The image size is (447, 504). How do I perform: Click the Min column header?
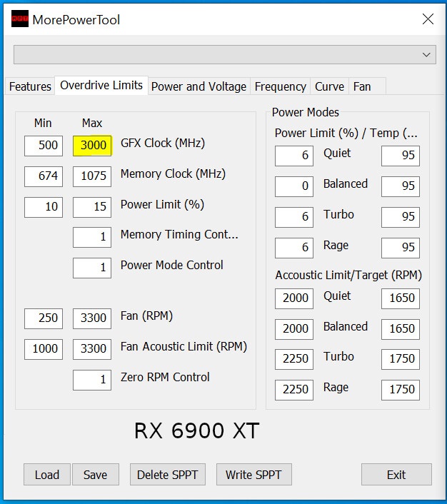coord(43,123)
